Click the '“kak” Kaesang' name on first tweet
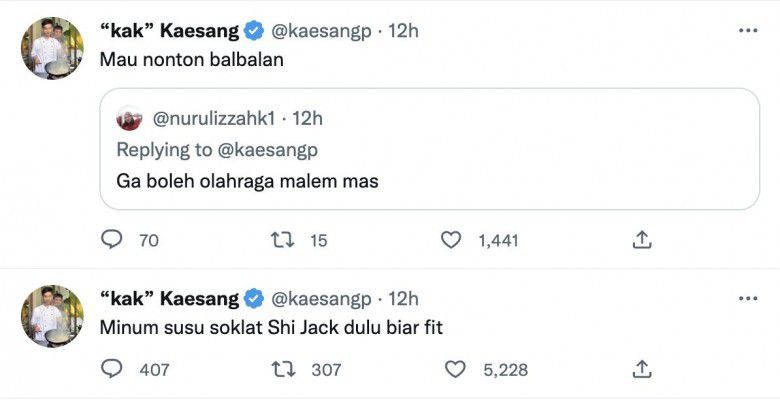The image size is (780, 400). [x=169, y=31]
